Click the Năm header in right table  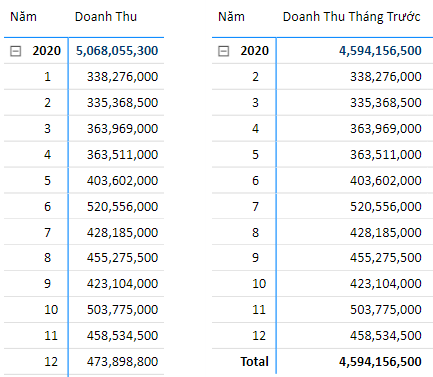point(231,17)
